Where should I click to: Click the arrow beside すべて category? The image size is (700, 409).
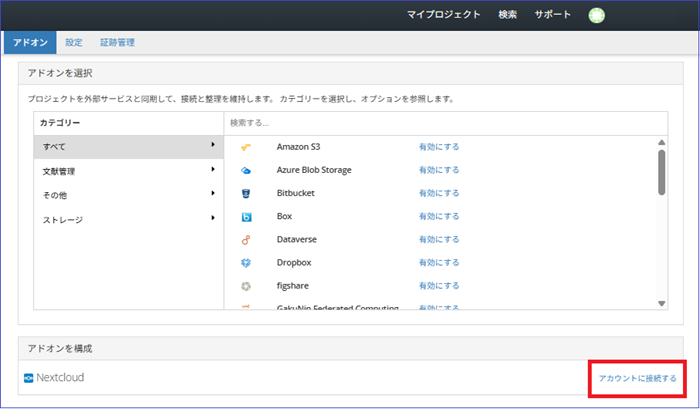point(213,145)
